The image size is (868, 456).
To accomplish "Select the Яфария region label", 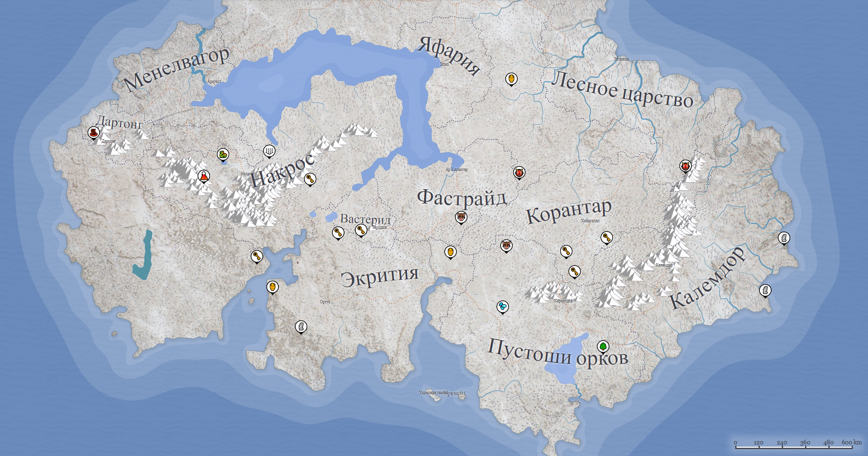I will tap(450, 55).
